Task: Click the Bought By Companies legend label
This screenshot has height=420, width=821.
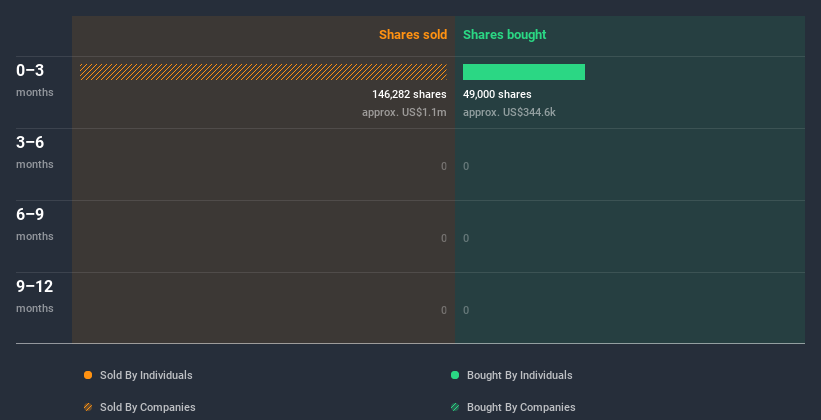Action: [x=521, y=407]
